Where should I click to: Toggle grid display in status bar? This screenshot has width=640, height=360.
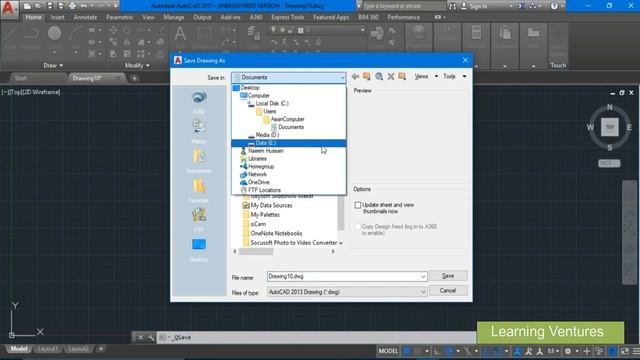pyautogui.click(x=407, y=351)
